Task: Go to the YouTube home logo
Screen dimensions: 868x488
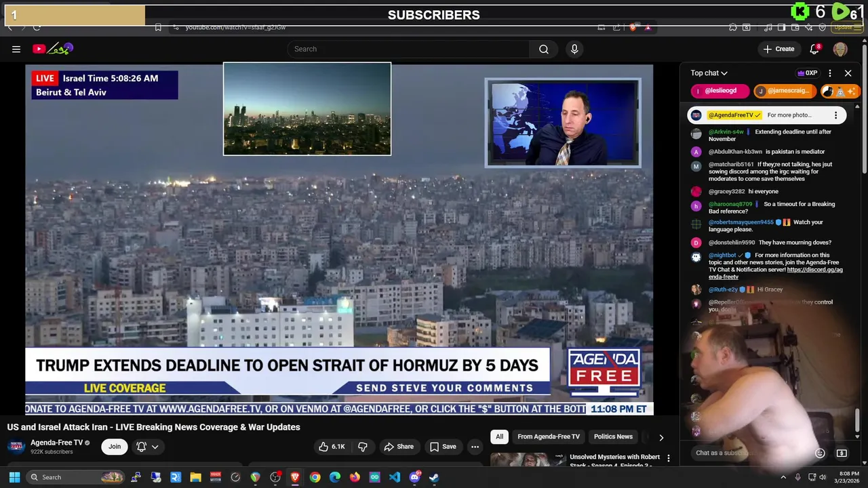Action: point(53,49)
